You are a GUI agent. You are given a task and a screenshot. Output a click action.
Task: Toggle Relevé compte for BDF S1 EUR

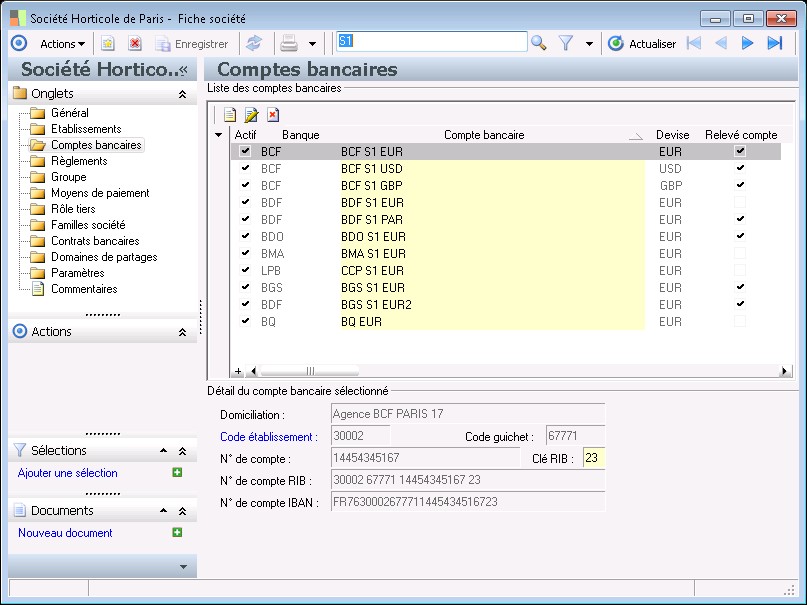coord(740,203)
